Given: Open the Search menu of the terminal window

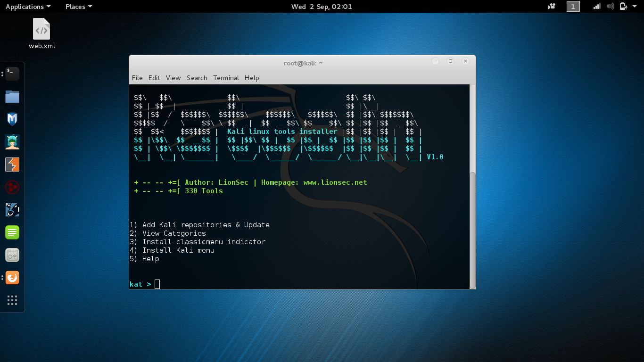Looking at the screenshot, I should (197, 78).
